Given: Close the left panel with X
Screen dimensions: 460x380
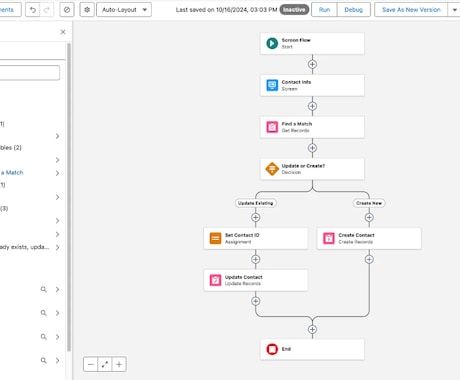Looking at the screenshot, I should [63, 32].
